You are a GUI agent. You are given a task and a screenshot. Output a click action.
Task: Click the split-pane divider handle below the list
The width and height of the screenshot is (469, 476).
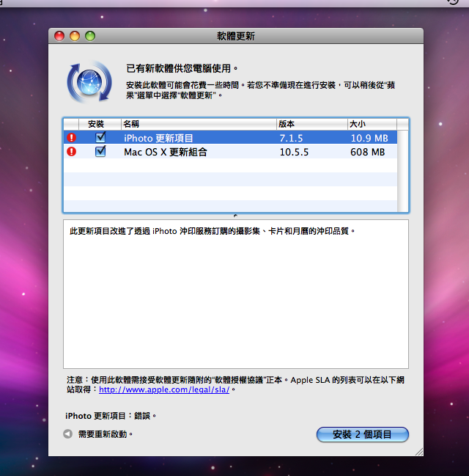pyautogui.click(x=235, y=216)
